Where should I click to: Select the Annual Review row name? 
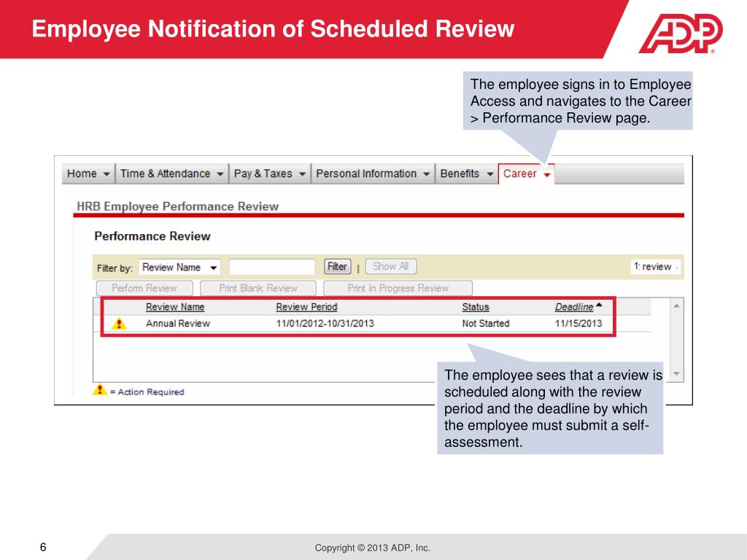point(178,323)
